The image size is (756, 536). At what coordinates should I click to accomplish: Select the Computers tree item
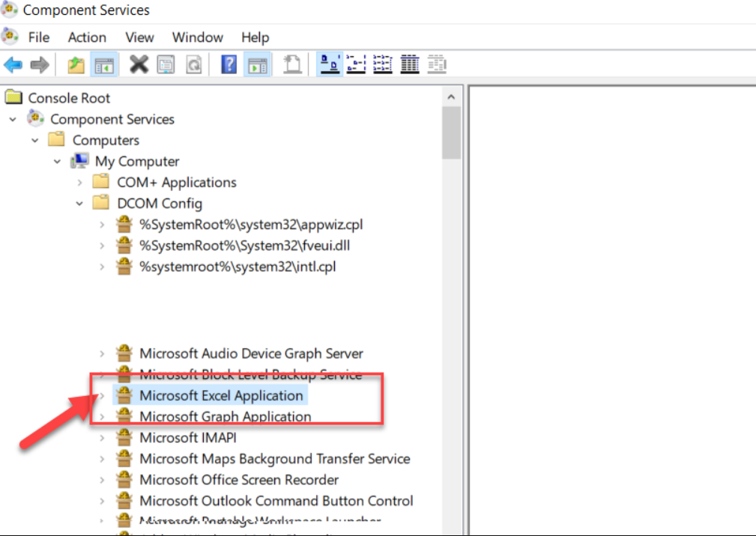[106, 140]
